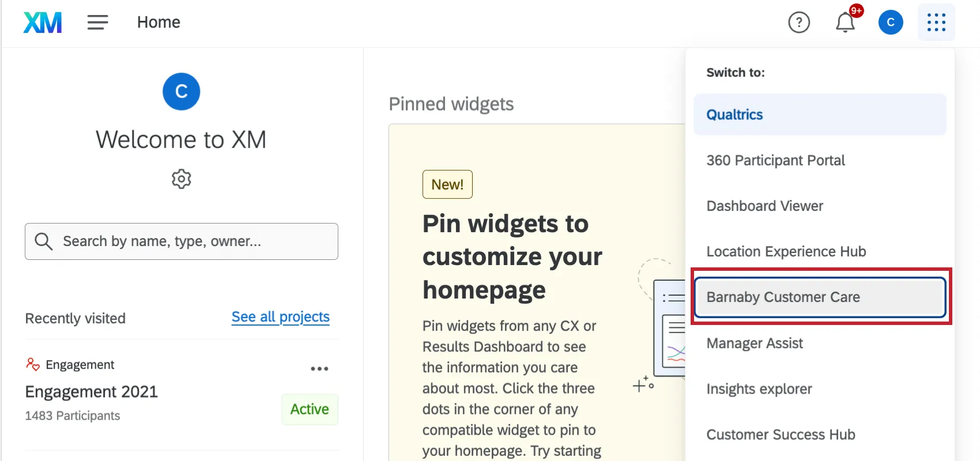
Task: Open the Help question mark icon
Action: tap(799, 22)
